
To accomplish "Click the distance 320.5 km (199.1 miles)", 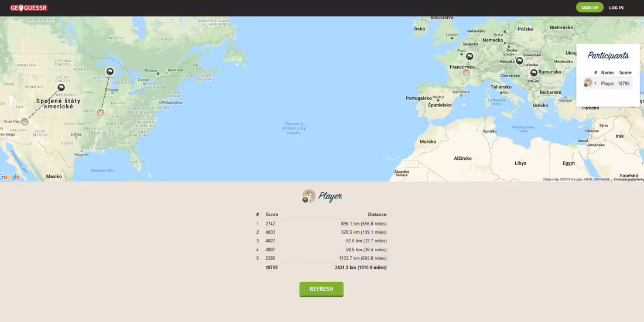I will tap(364, 232).
